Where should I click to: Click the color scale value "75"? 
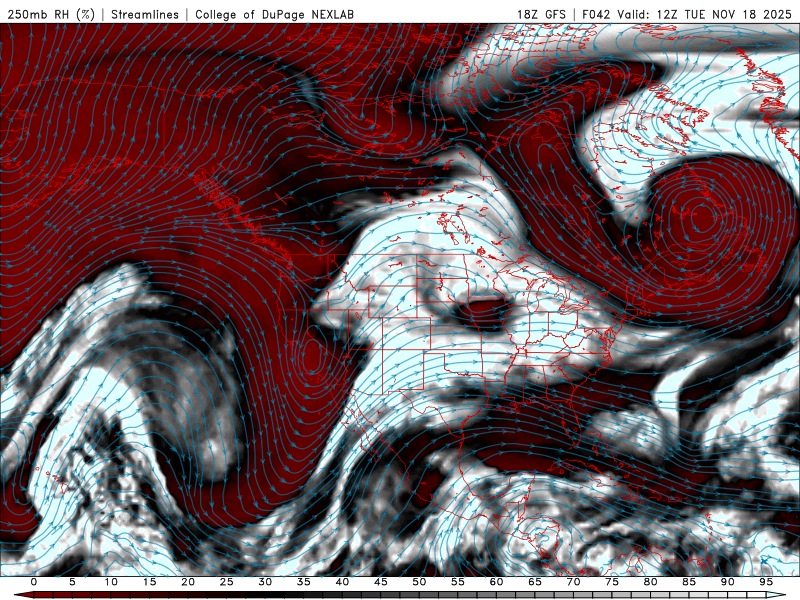pos(612,582)
